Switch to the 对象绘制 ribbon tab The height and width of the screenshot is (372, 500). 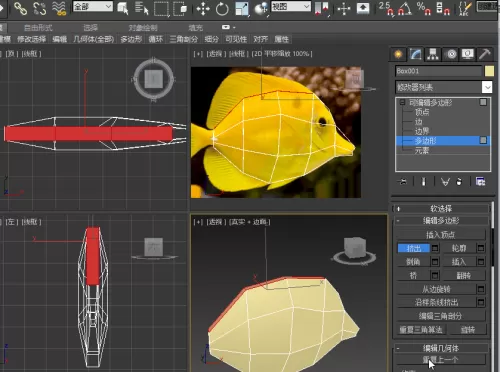tap(143, 27)
